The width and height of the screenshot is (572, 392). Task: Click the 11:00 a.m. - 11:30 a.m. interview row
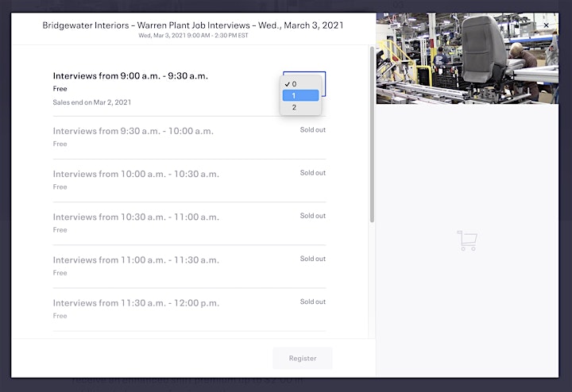(x=189, y=267)
